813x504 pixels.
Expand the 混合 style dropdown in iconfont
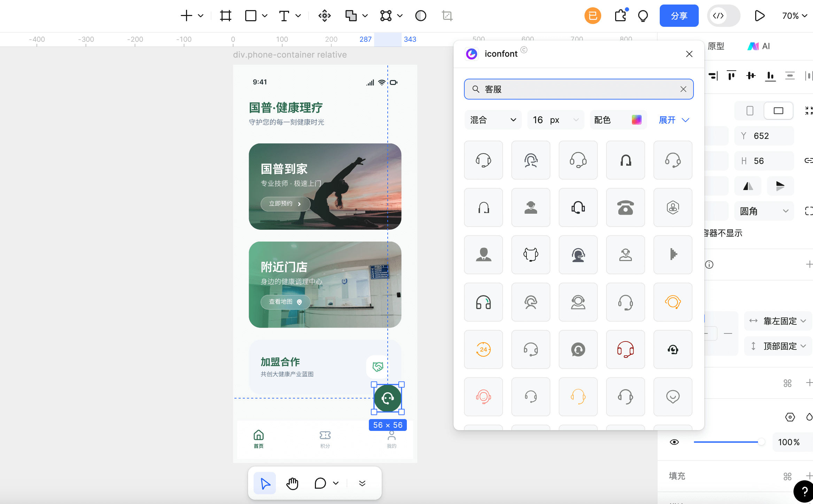point(493,120)
